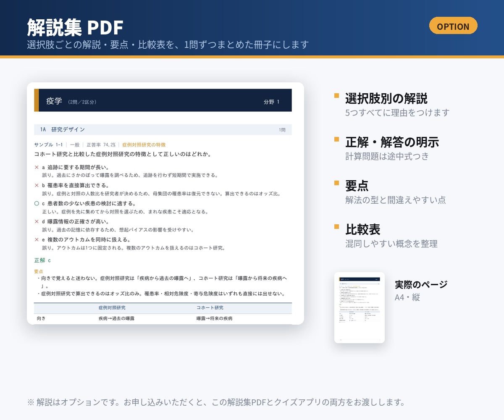Click the red cross beside option a
The width and height of the screenshot is (504, 420).
point(37,167)
